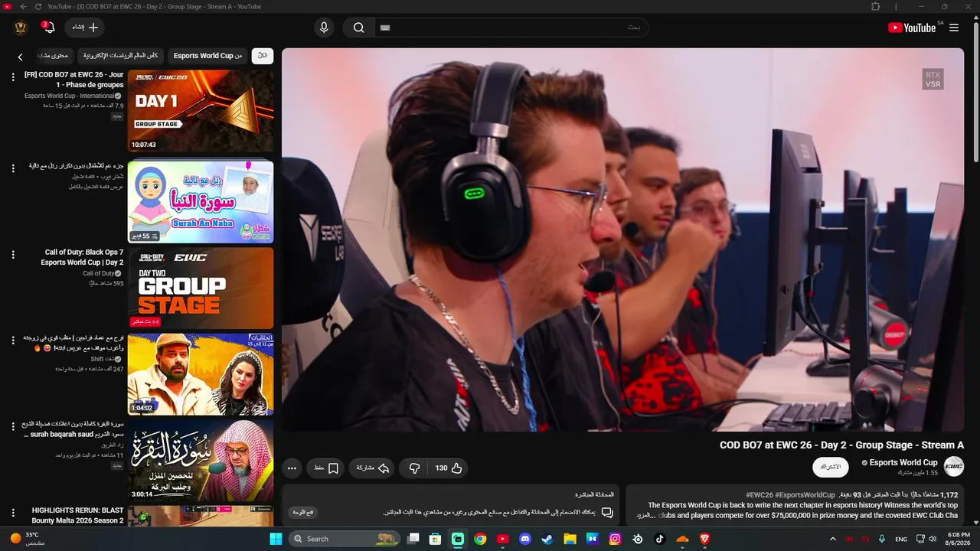Open the Windows Start menu
This screenshot has height=551, width=980.
pyautogui.click(x=276, y=539)
